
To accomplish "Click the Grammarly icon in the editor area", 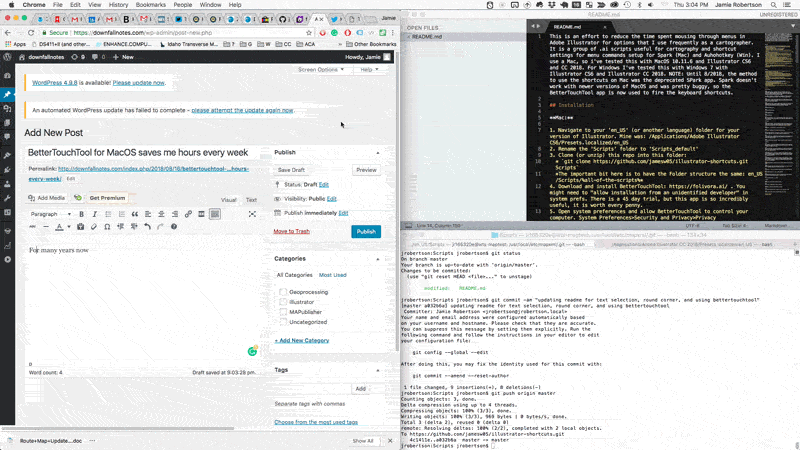I will click(x=252, y=351).
